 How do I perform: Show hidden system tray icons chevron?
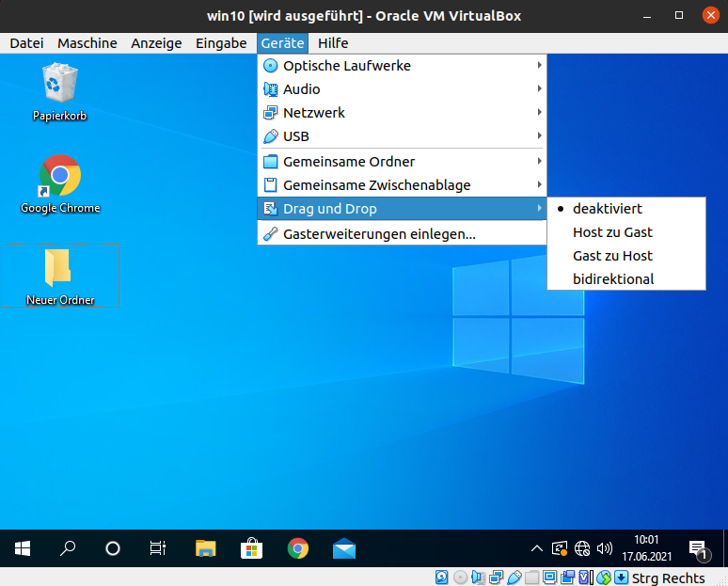(537, 548)
